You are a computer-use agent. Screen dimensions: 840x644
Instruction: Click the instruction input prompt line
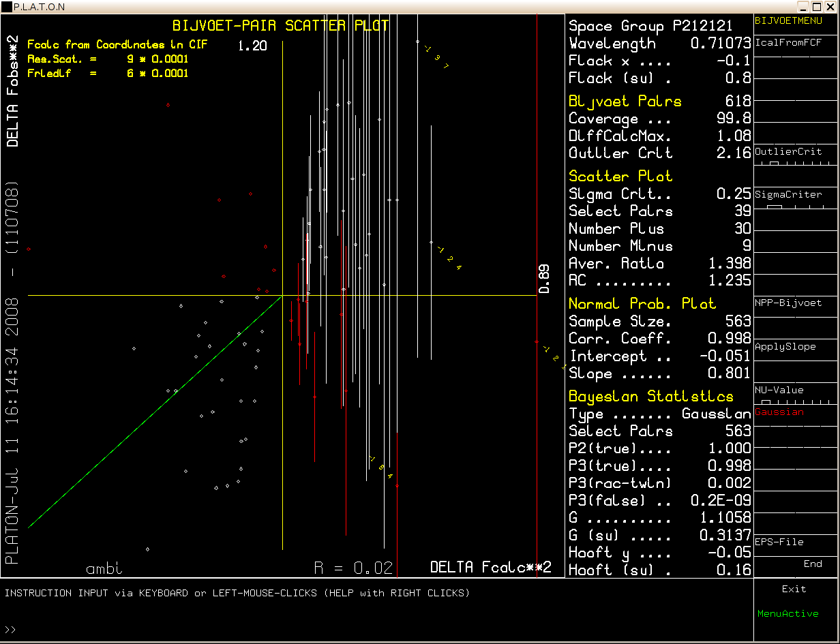pos(273,629)
